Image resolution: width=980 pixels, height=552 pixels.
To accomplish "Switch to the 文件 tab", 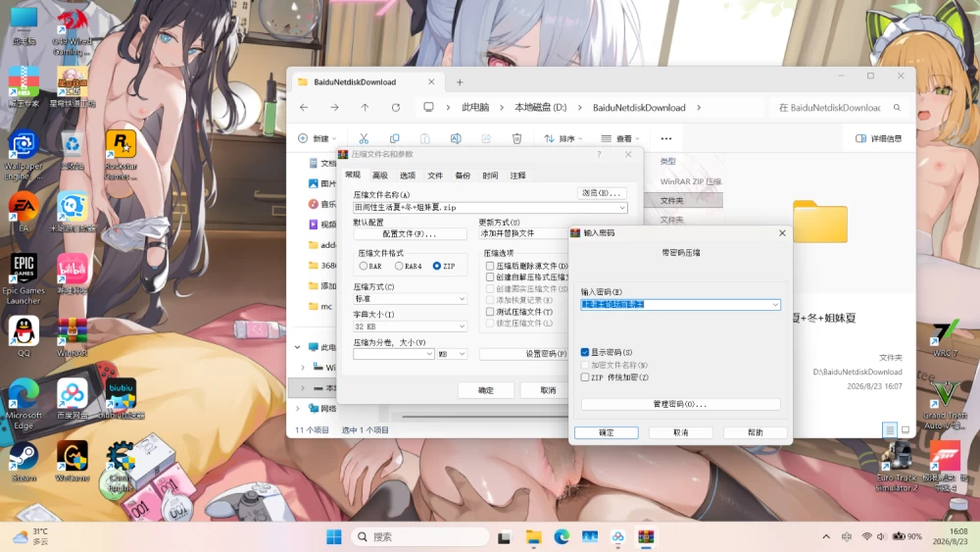I will click(x=435, y=176).
